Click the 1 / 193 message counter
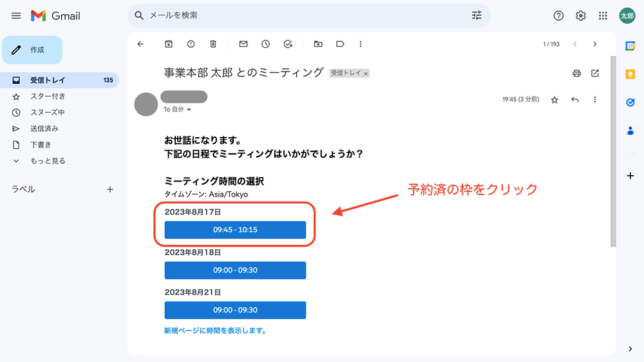This screenshot has height=362, width=644. click(x=551, y=44)
